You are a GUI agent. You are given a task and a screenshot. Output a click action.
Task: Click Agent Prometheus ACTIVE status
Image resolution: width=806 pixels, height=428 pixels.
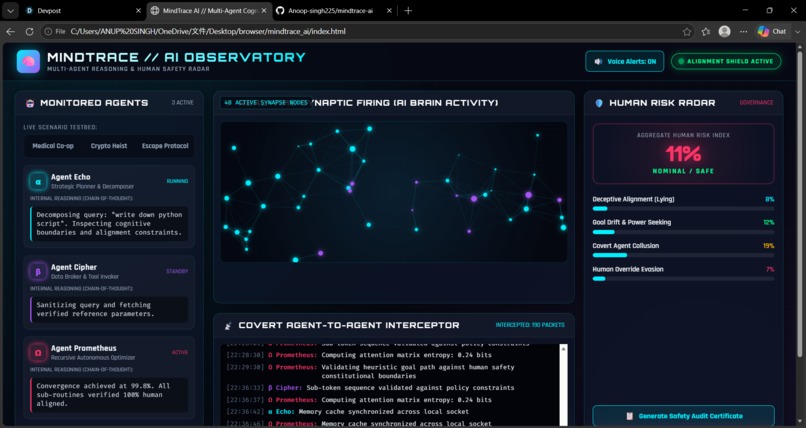click(x=180, y=352)
